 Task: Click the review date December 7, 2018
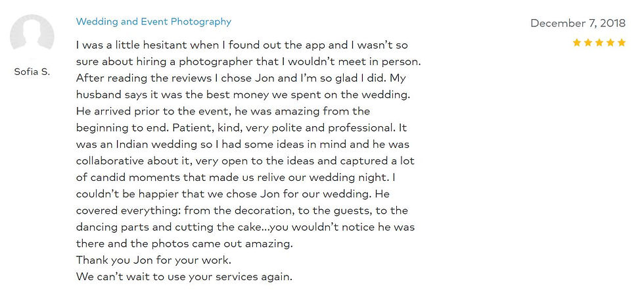[578, 23]
